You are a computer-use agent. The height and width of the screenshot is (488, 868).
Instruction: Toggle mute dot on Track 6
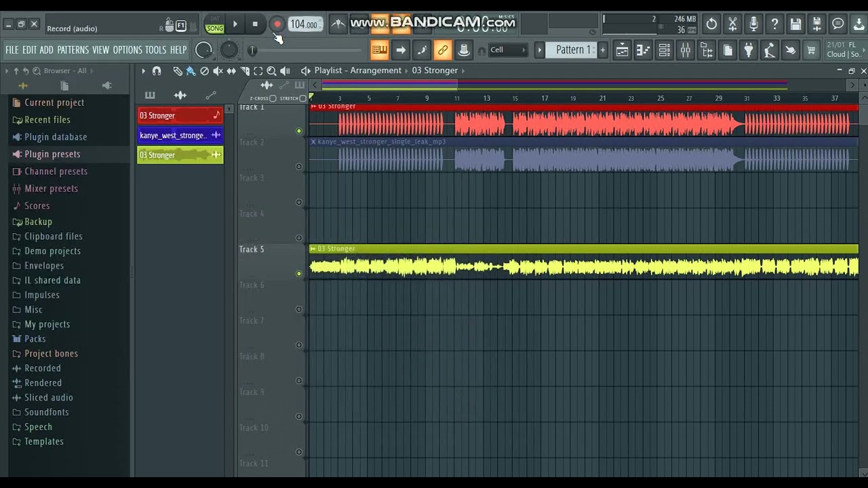point(299,309)
